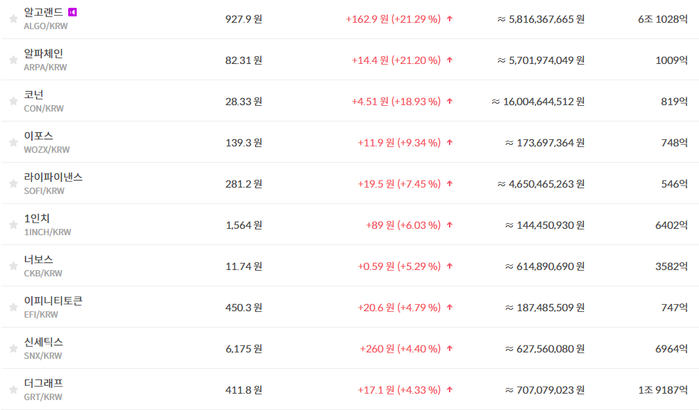699x410 pixels.
Task: Toggle favorite star for 알파체인 ARPA
Action: pyautogui.click(x=13, y=60)
